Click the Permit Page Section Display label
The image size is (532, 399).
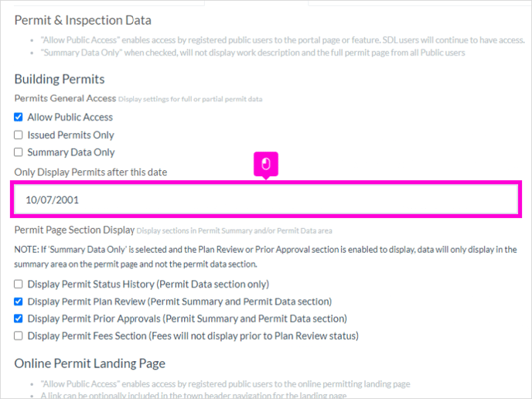[74, 230]
